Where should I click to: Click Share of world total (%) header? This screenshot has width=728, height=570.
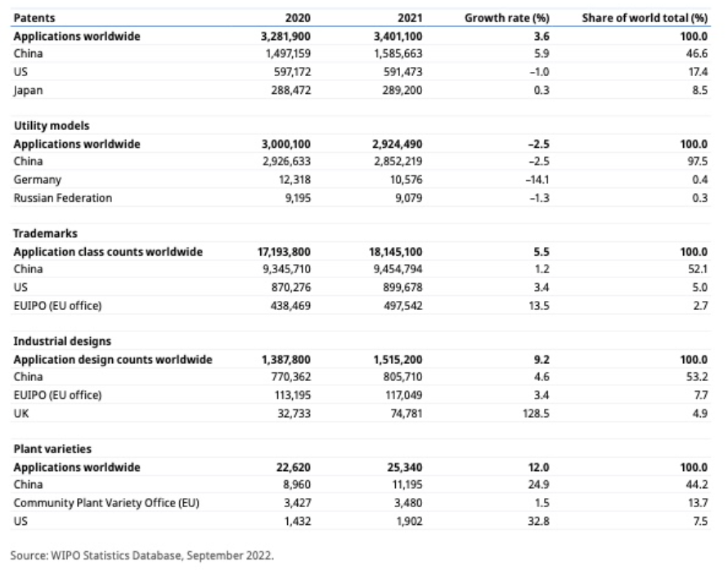pyautogui.click(x=645, y=18)
